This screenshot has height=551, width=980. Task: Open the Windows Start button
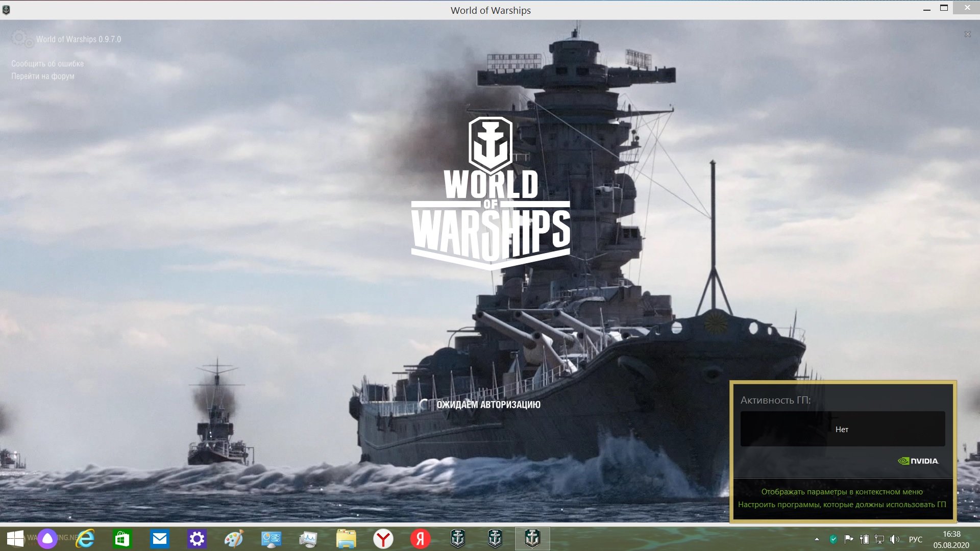[x=15, y=539]
